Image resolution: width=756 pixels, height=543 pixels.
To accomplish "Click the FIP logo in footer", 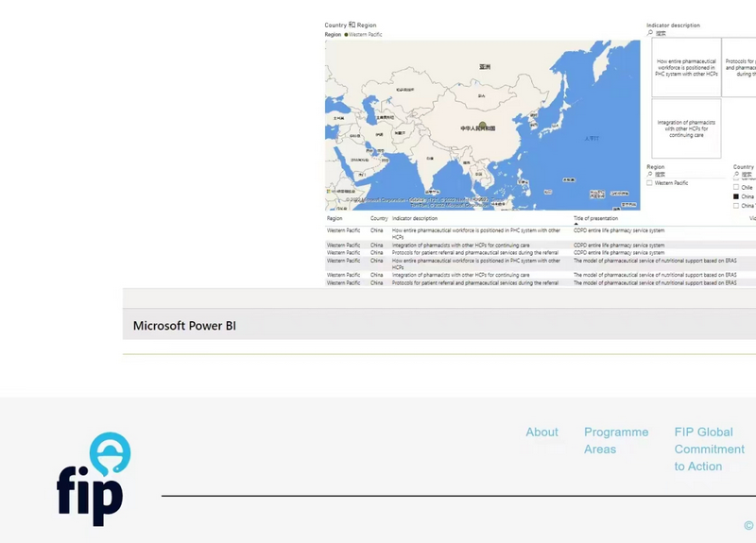I will tap(93, 479).
